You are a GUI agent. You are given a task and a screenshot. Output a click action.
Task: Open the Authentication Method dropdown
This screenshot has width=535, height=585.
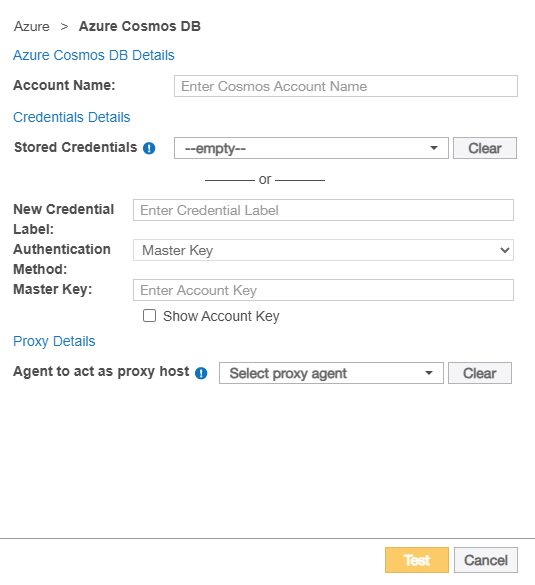pyautogui.click(x=323, y=250)
